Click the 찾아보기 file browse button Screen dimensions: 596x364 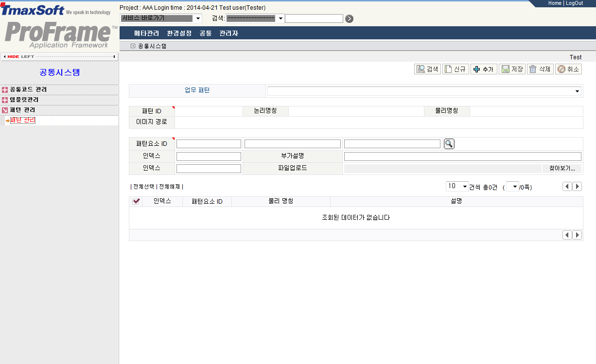[561, 168]
